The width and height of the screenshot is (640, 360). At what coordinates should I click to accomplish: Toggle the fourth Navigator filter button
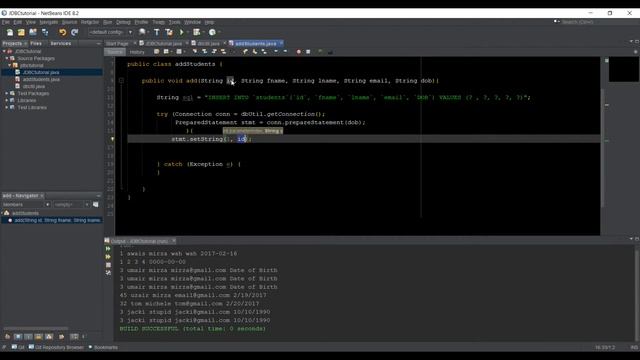[x=38, y=337]
